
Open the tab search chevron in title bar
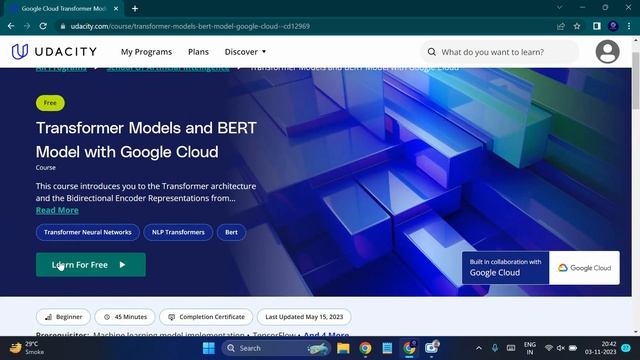[x=560, y=7]
